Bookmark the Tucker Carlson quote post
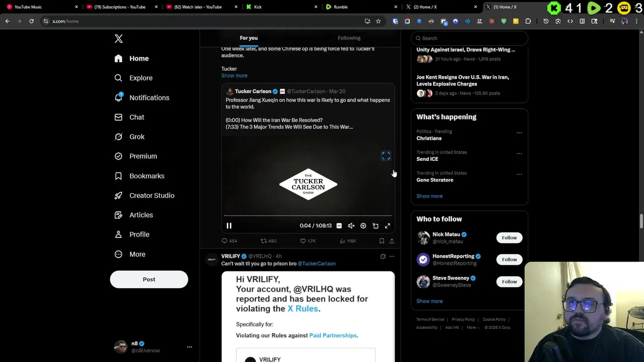This screenshot has height=362, width=644. [x=382, y=241]
